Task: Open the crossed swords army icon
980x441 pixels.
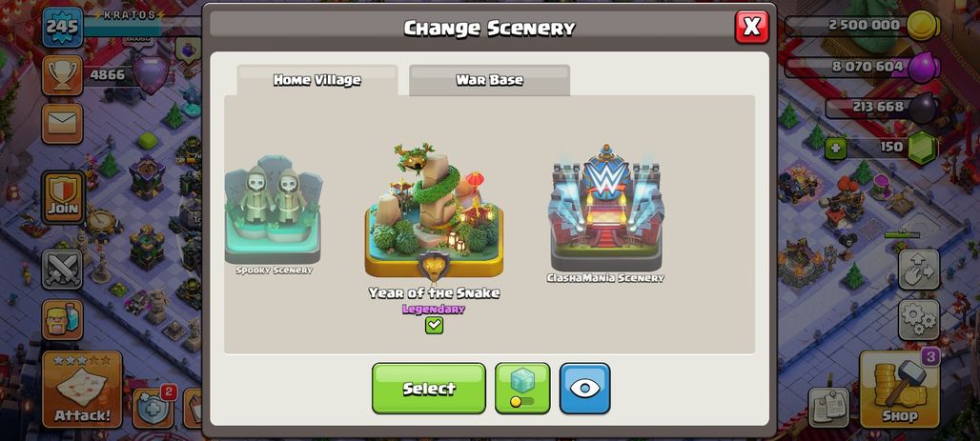Action: [x=63, y=270]
